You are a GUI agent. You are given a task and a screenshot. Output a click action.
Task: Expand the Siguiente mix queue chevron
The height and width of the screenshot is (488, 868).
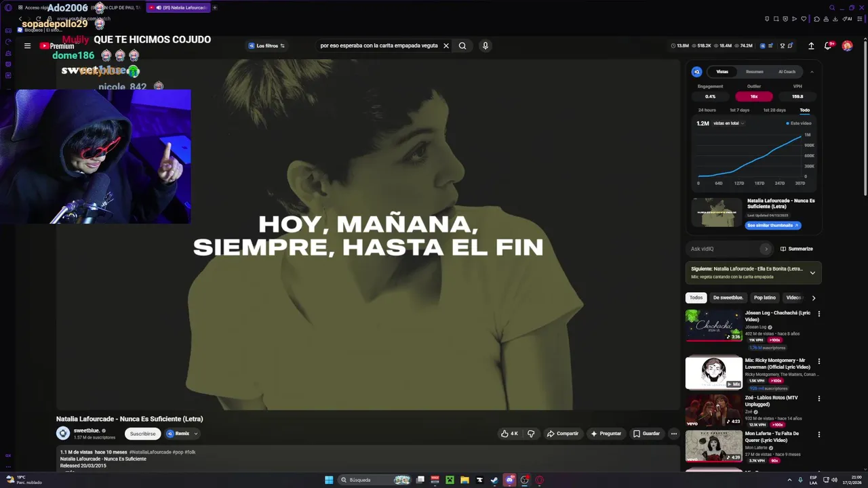(x=812, y=272)
